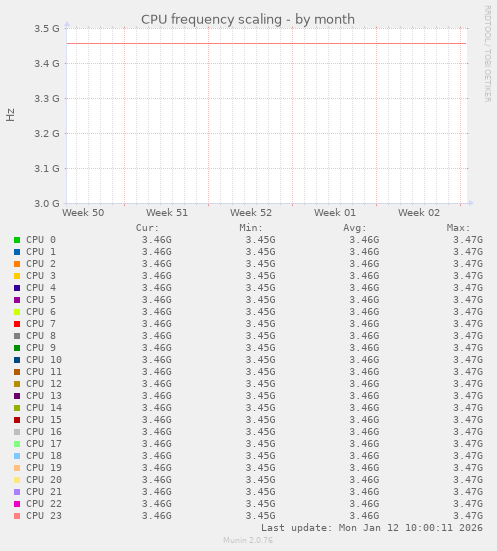Select the CPU 17 legend label
The width and height of the screenshot is (497, 551).
(44, 444)
